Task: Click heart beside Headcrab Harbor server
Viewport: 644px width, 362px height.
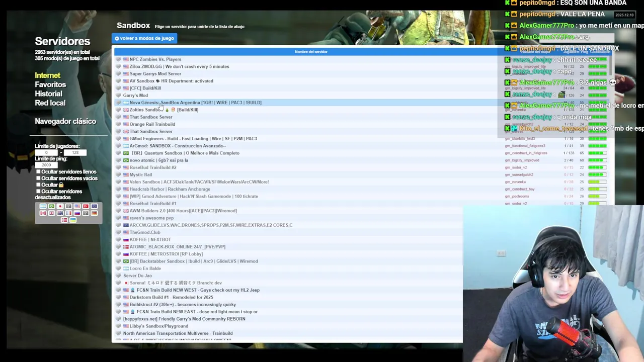Action: 119,189
